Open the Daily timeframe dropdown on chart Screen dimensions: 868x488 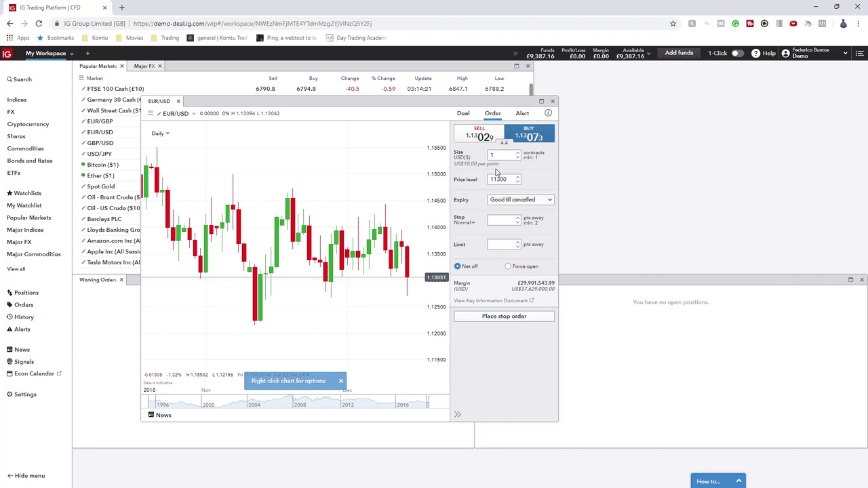160,134
